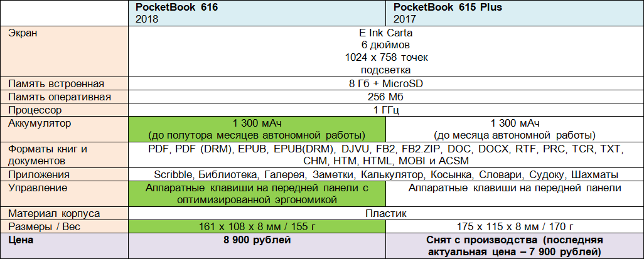The height and width of the screenshot is (259, 644).
Task: Click the PocketBook 615 Plus column header
Action: [x=515, y=13]
